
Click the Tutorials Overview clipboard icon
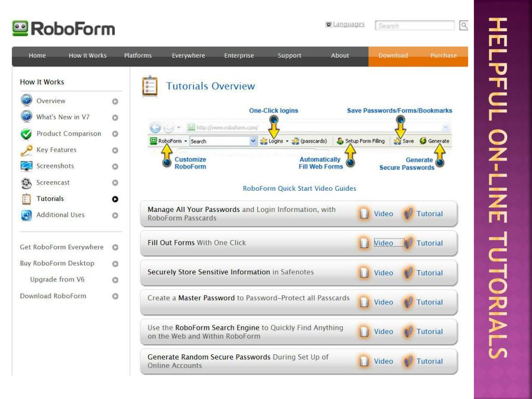coord(150,86)
